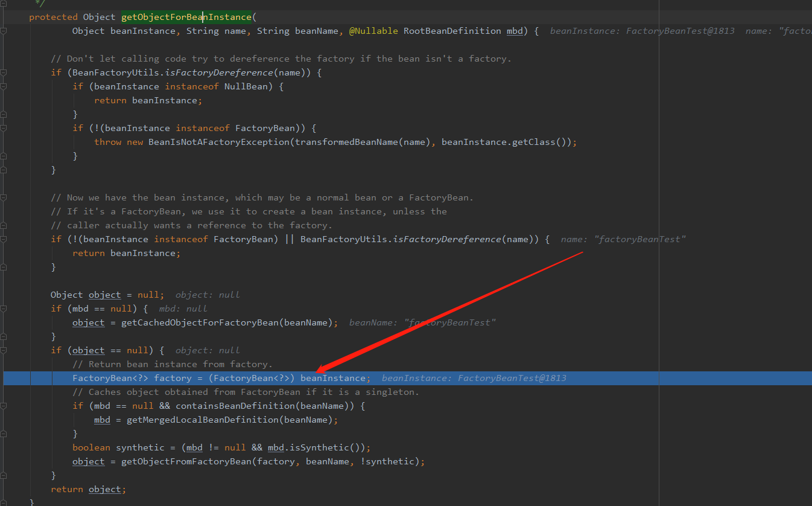This screenshot has height=506, width=812.
Task: Click the 'caller actually wants a reference' comment line
Action: coord(192,225)
